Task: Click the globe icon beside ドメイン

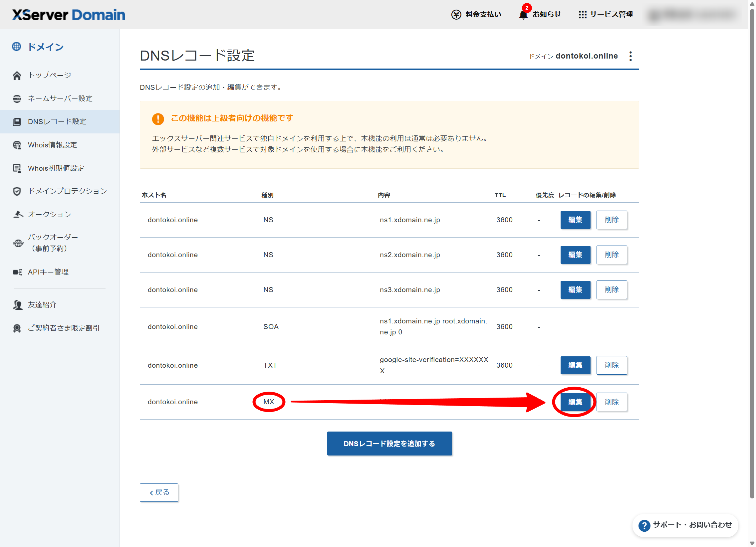Action: point(16,47)
